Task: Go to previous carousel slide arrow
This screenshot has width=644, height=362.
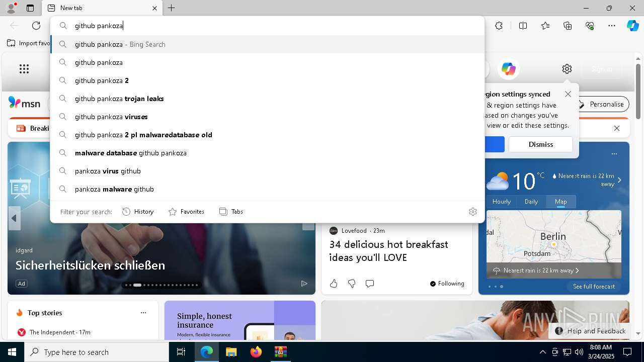Action: (14, 218)
